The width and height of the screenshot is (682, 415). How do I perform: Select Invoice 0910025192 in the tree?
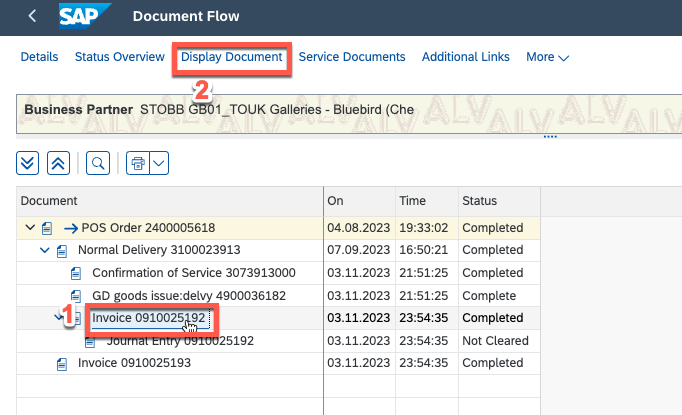click(x=149, y=318)
